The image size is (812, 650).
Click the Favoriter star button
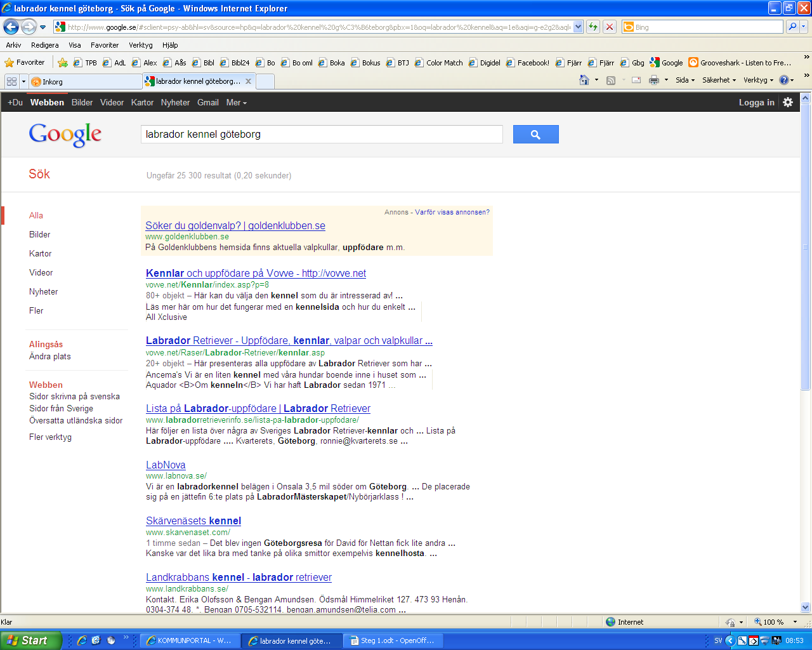[25, 62]
